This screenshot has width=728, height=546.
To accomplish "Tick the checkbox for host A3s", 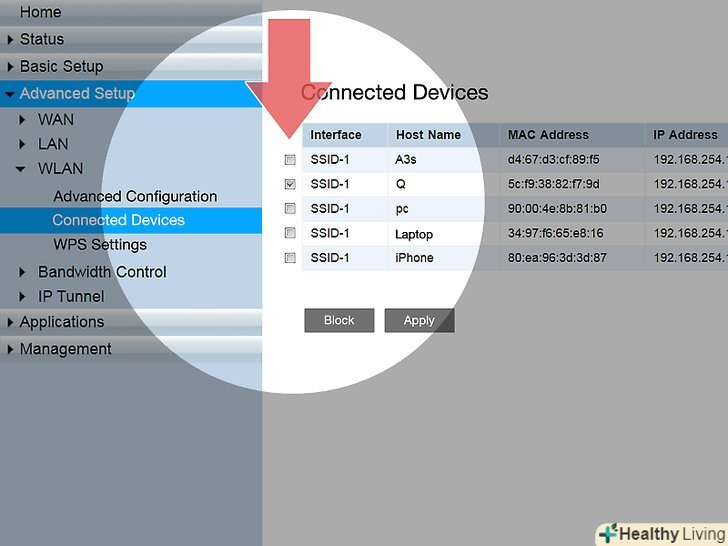I will pos(290,160).
